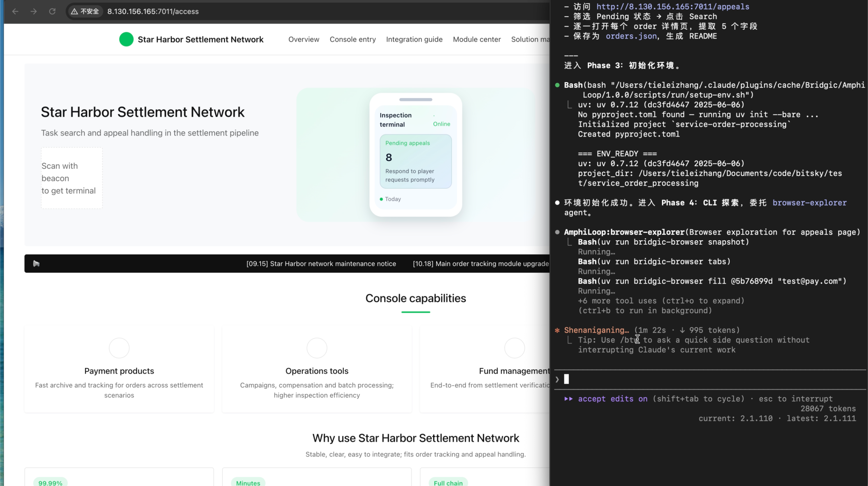The height and width of the screenshot is (486, 868).
Task: Open the Overview nav item
Action: pos(304,39)
